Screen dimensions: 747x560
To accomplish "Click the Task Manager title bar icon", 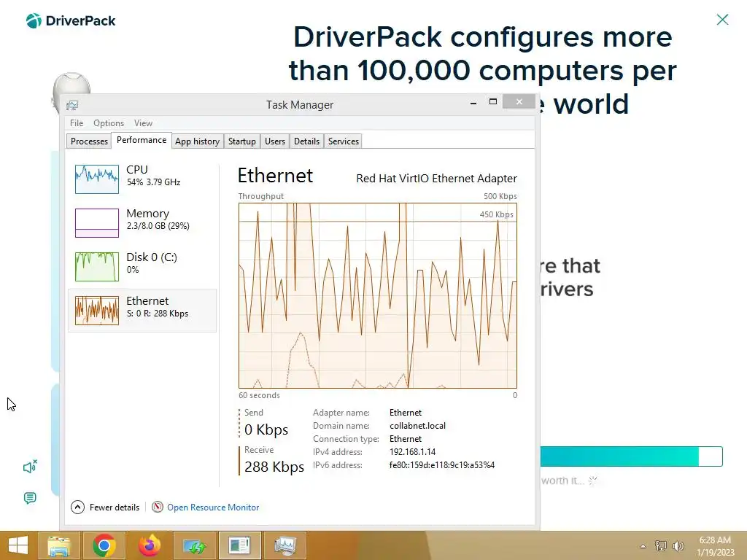I will 72,105.
